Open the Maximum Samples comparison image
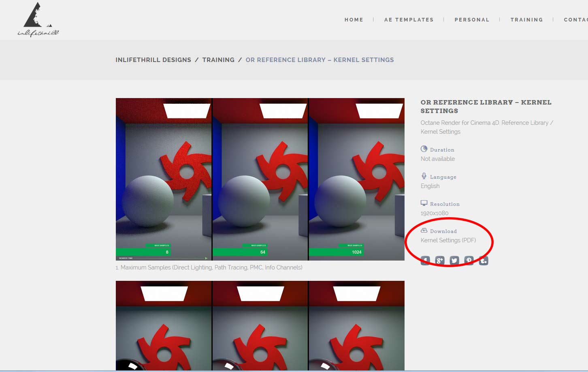 click(x=260, y=179)
